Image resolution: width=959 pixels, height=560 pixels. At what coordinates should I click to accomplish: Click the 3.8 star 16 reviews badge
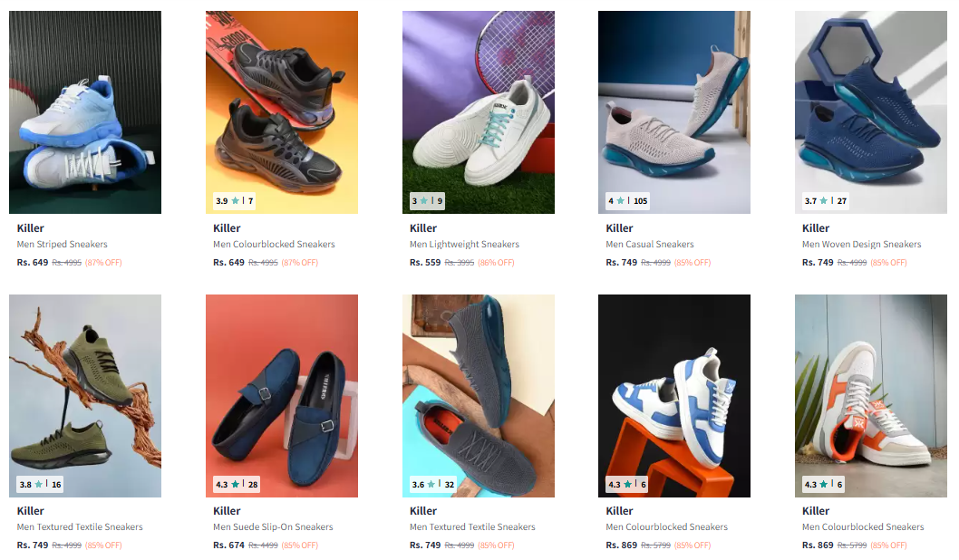[41, 484]
